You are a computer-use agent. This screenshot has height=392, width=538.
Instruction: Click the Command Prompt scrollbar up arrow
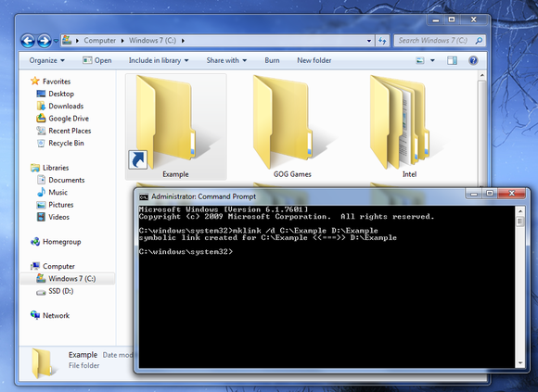[520, 211]
